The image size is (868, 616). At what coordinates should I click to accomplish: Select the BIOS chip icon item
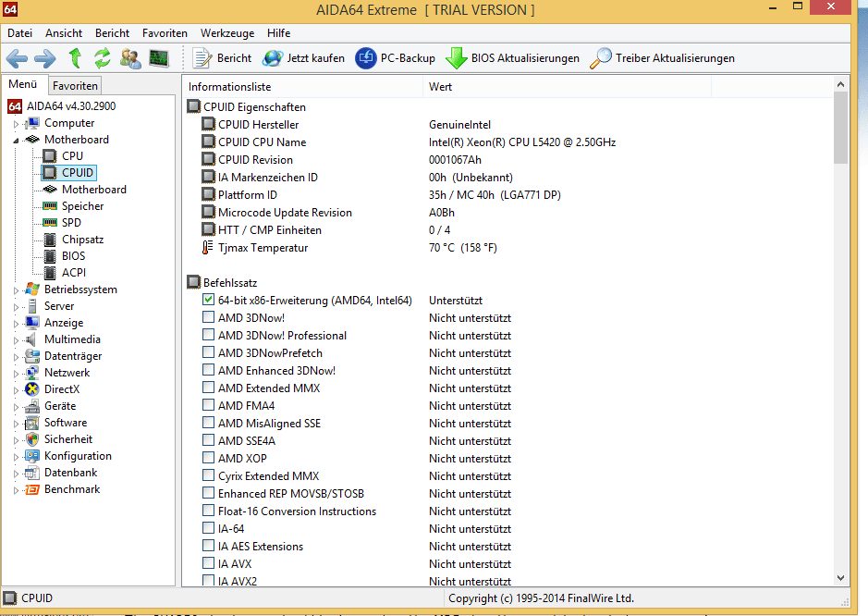coord(50,256)
